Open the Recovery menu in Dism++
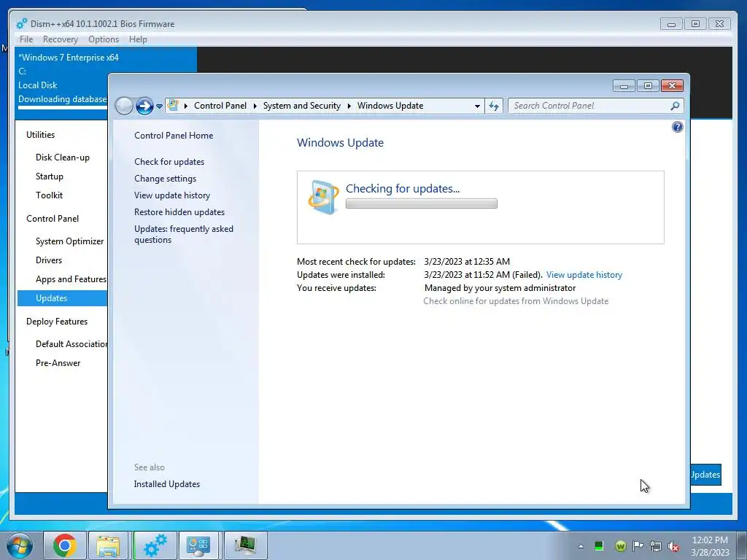 (60, 39)
